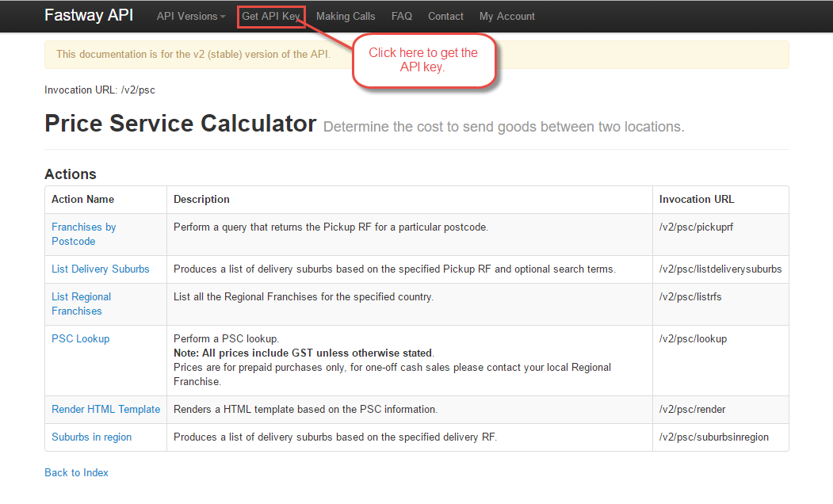Click the 'All prices include GST' note text

click(304, 353)
